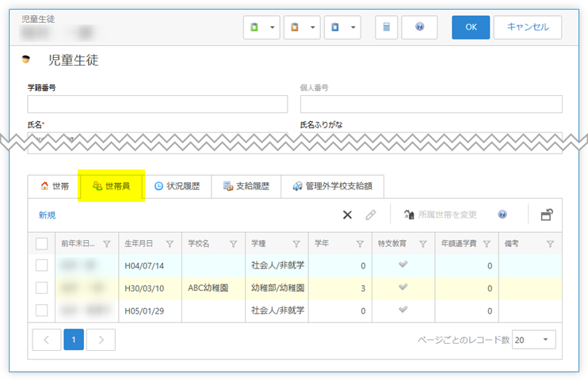The image size is (588, 381).
Task: Confirm with the OK button
Action: (471, 27)
